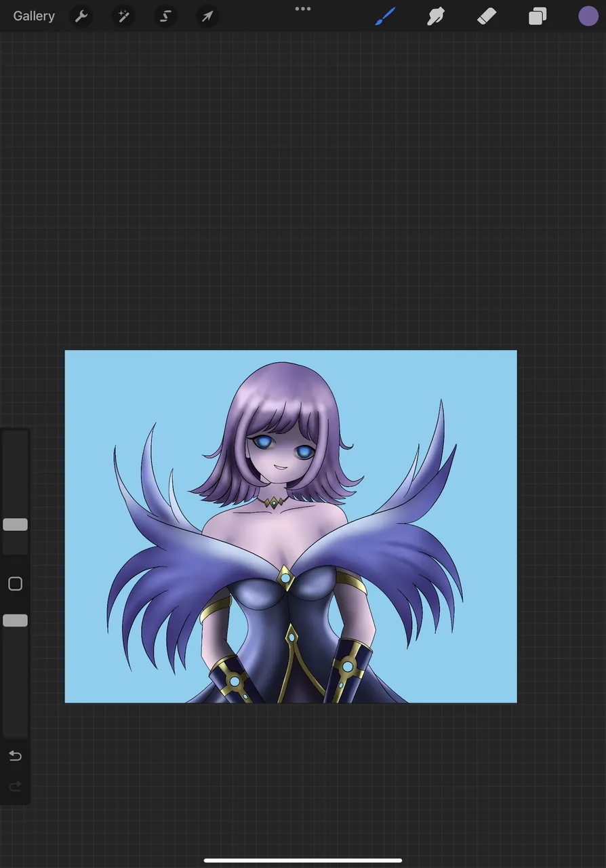Click the brush size slider handle
The height and width of the screenshot is (868, 606).
15,524
